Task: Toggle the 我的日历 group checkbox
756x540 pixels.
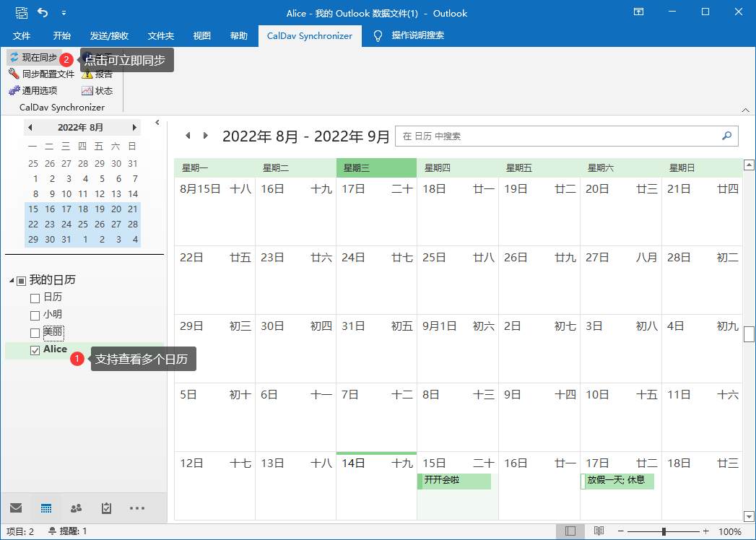Action: (x=21, y=281)
